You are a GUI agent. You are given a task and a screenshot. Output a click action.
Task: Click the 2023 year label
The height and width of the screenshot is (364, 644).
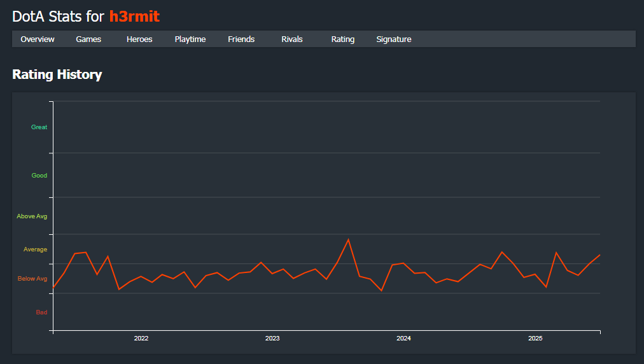[x=272, y=338]
